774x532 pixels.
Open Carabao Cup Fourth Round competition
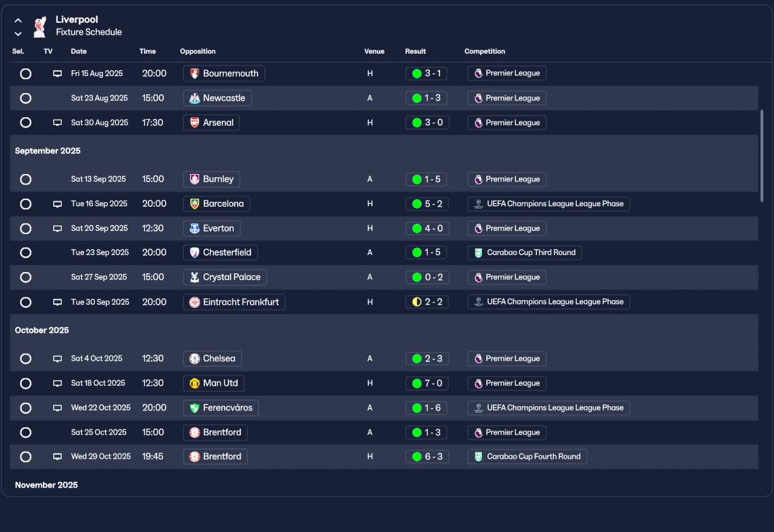tap(527, 457)
